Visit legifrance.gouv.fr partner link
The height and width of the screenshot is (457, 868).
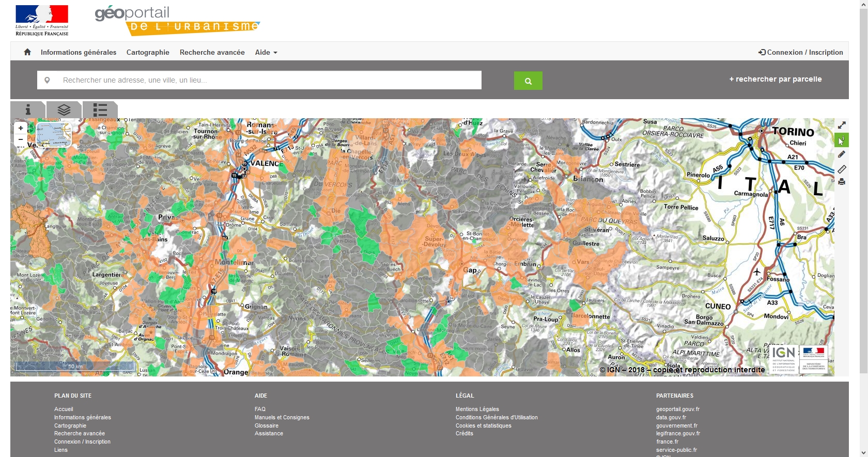(678, 433)
